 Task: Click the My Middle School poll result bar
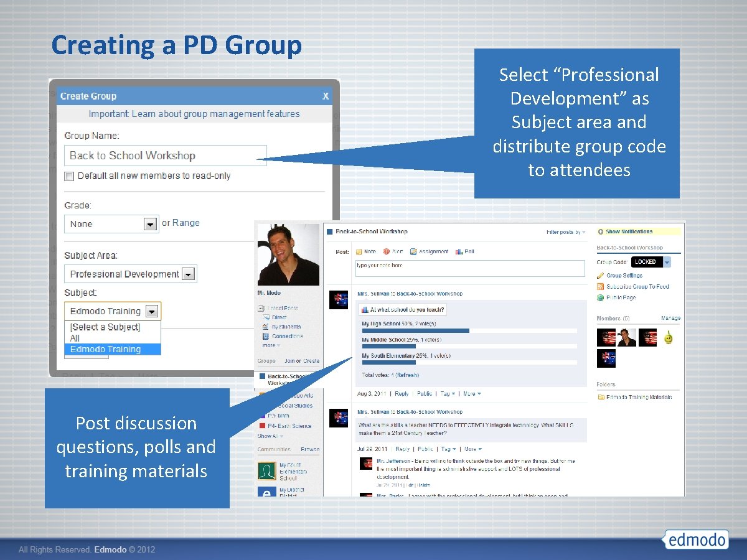pos(469,347)
